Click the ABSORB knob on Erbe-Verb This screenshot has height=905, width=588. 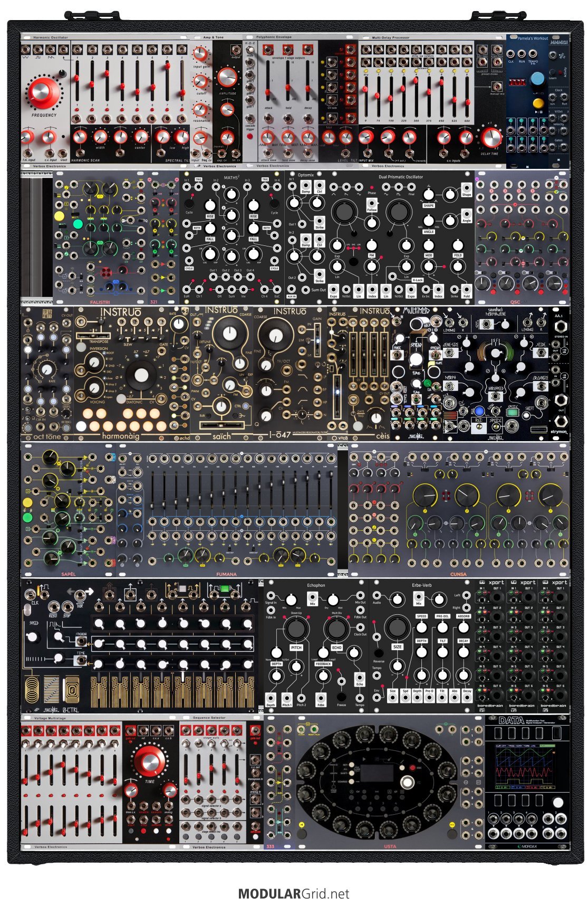point(464,627)
